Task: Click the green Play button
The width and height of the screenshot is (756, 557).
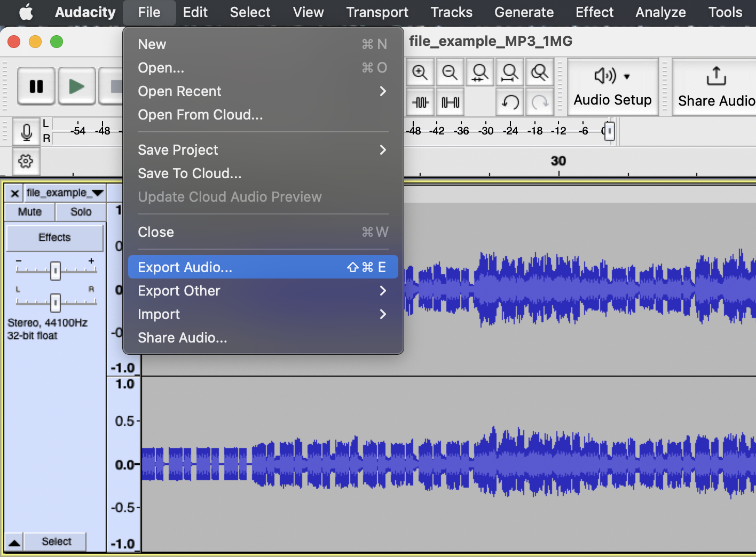Action: click(x=76, y=86)
